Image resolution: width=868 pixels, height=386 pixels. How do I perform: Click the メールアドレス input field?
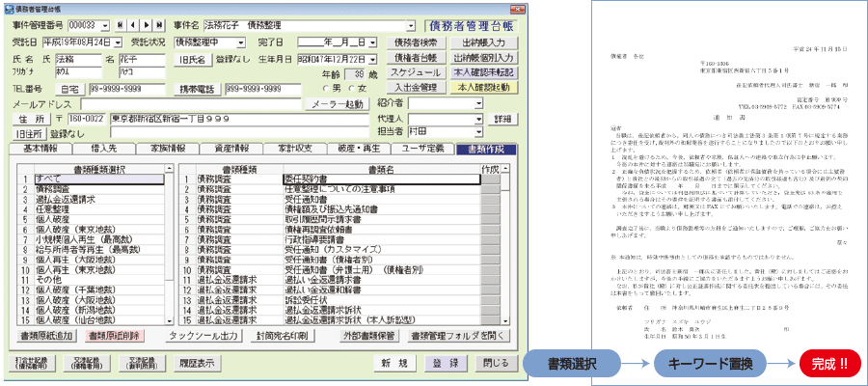click(193, 104)
